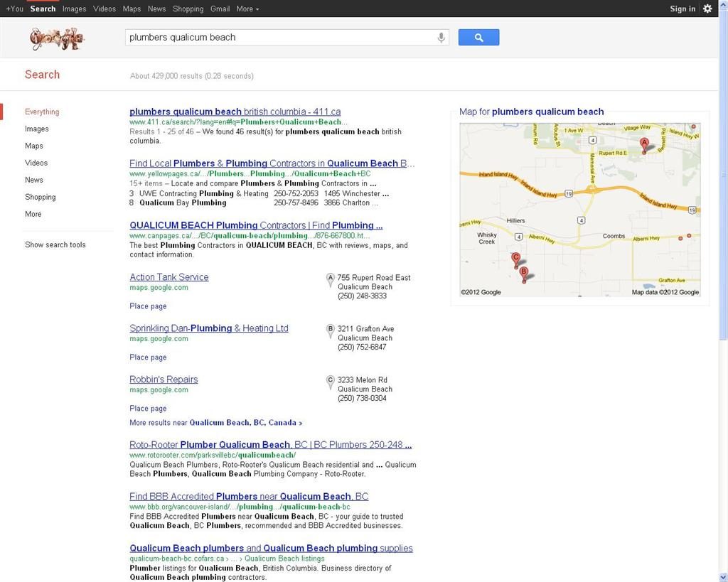This screenshot has height=582, width=728.
Task: Open Qualicum Beach plumbers cofars link
Action: (x=271, y=548)
